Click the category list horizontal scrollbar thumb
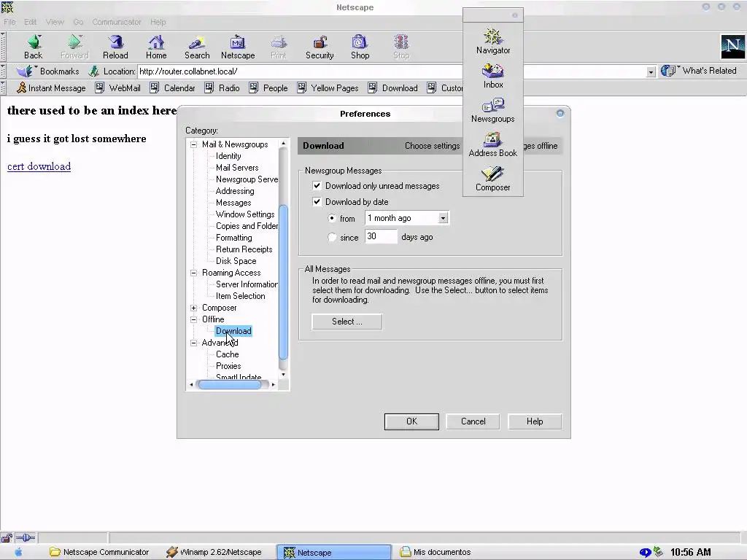This screenshot has width=747, height=560. coord(230,385)
